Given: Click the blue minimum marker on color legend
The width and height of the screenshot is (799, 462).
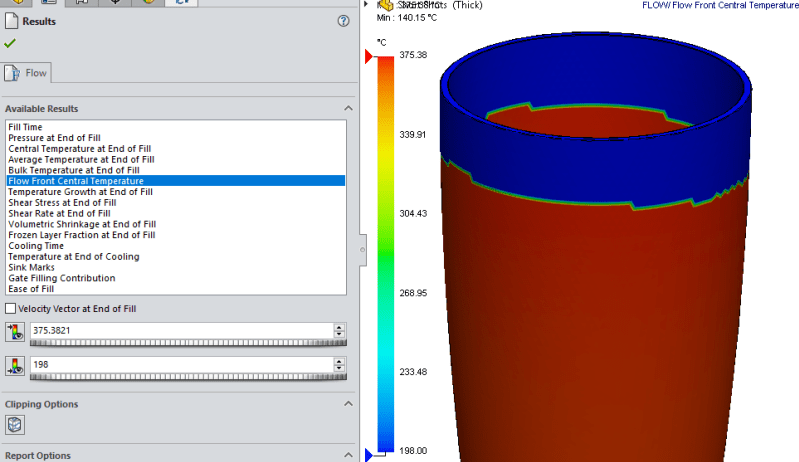Looking at the screenshot, I should pos(369,455).
